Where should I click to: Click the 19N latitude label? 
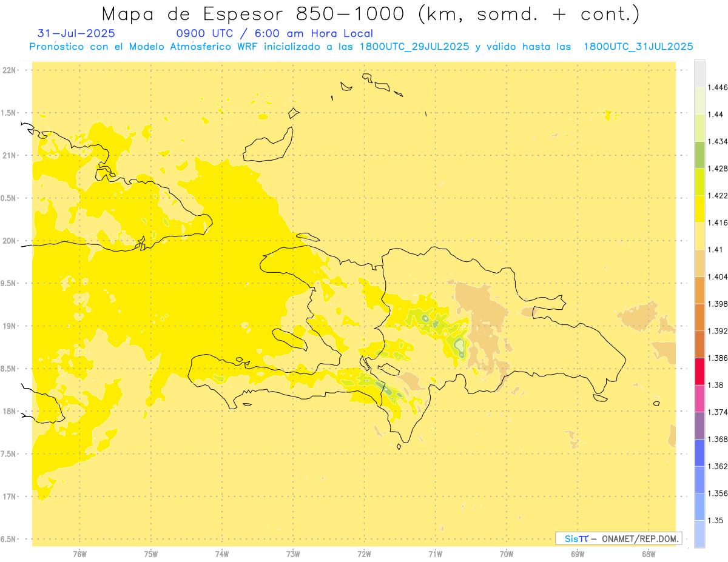(9, 326)
